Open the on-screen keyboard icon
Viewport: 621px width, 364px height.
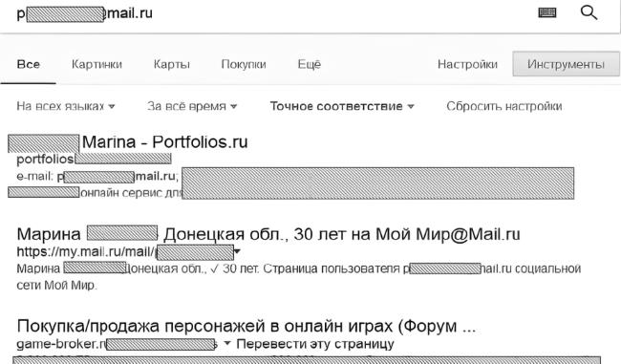(x=547, y=13)
